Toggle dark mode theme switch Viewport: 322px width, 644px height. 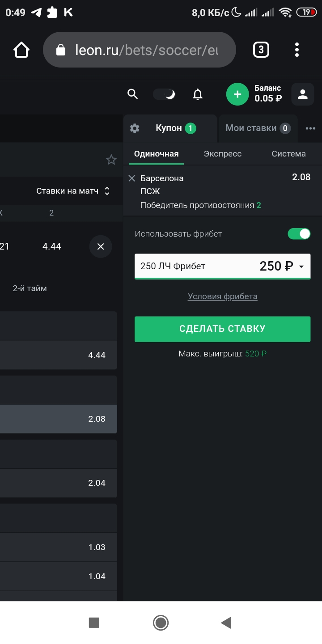pyautogui.click(x=164, y=94)
